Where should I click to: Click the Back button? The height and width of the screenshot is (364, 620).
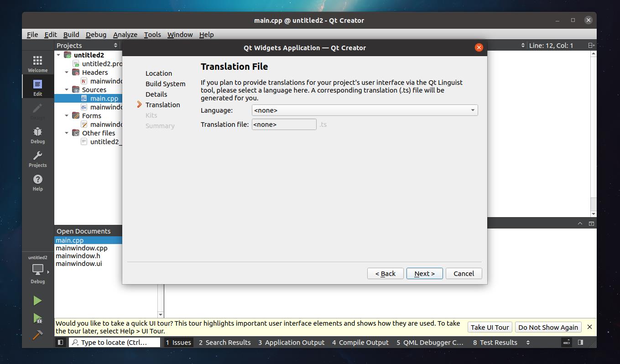[385, 273]
